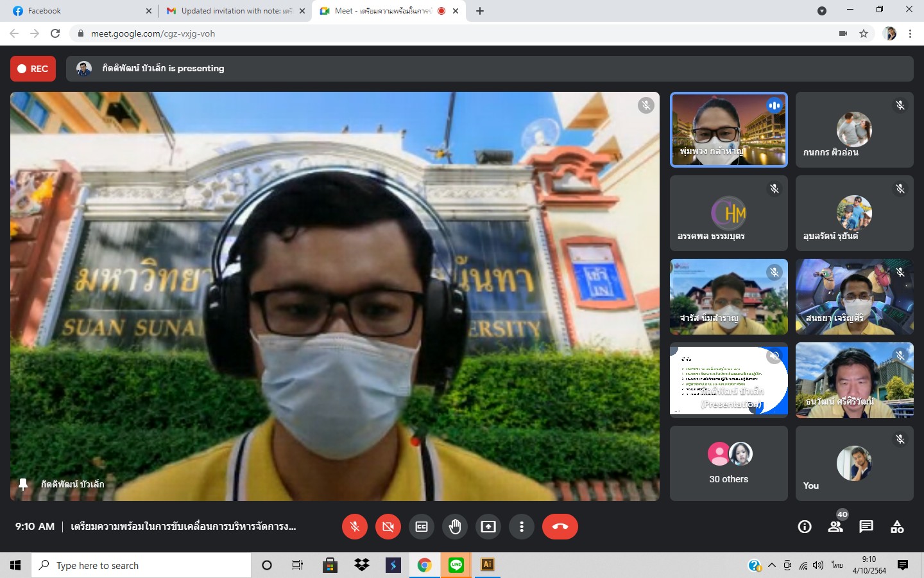Open Chrome customize menu
Screen dimensions: 924x578
point(910,33)
